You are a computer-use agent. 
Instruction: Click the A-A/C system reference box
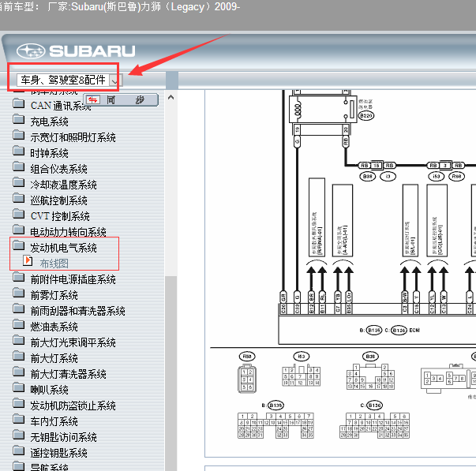[343, 220]
